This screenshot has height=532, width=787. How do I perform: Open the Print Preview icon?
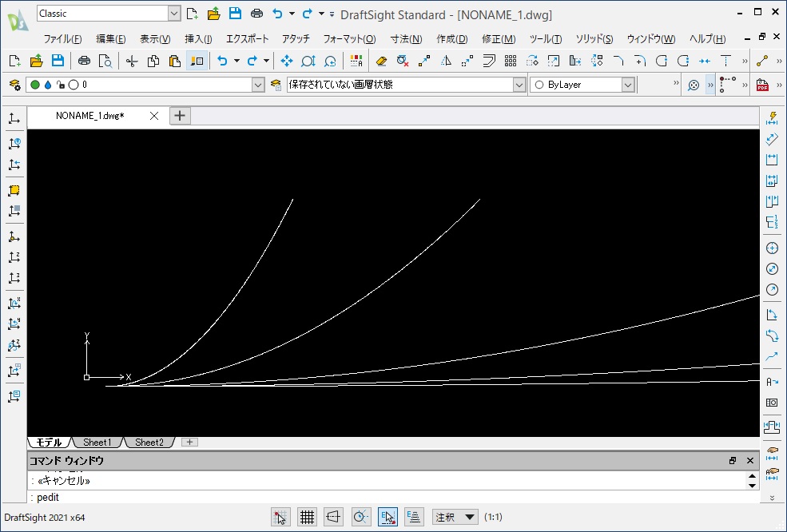pos(105,62)
